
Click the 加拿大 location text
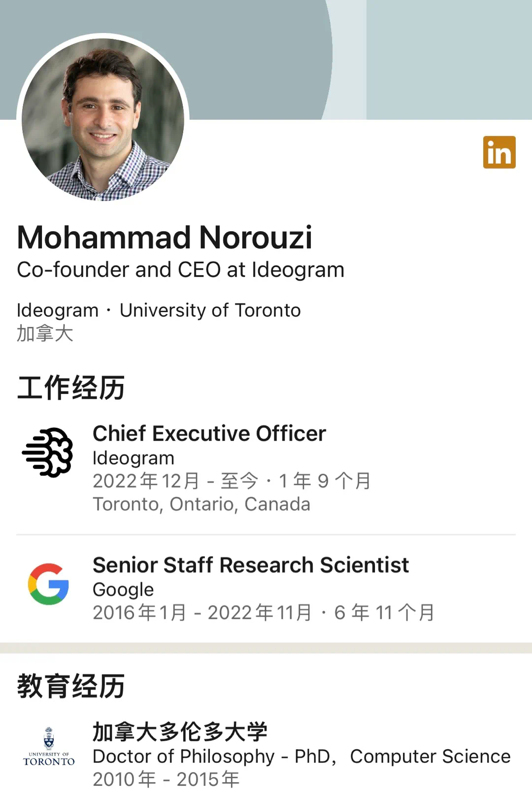[x=45, y=334]
